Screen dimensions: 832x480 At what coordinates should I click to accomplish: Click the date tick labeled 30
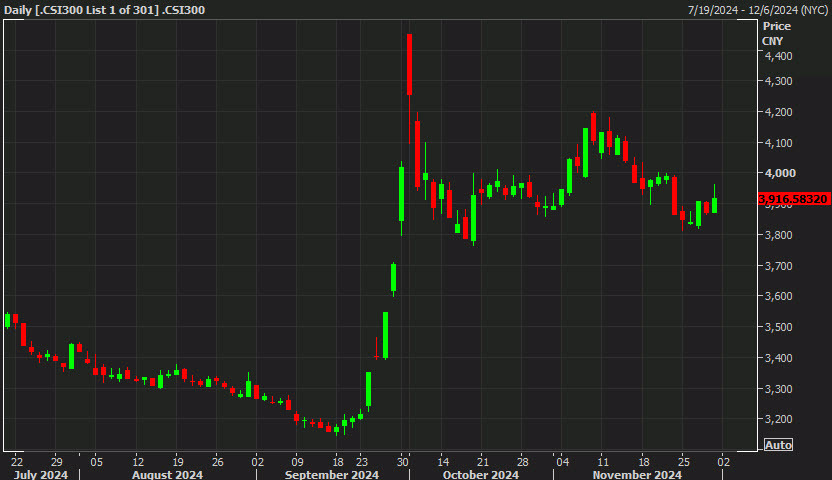tap(401, 462)
